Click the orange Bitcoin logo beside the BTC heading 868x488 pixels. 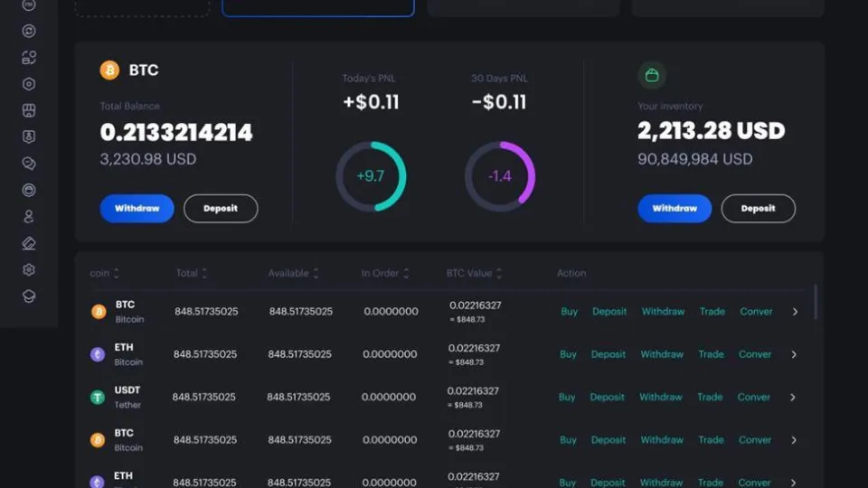109,70
